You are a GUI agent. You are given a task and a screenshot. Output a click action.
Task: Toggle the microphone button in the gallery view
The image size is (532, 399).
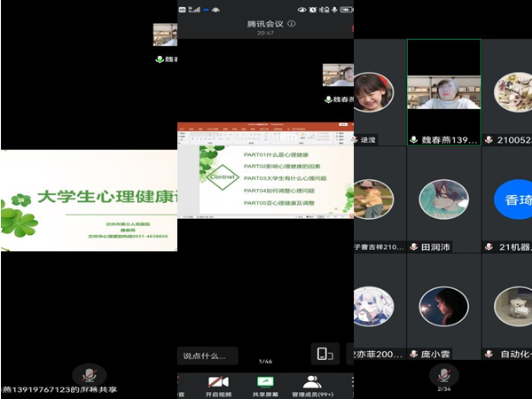coord(444,376)
